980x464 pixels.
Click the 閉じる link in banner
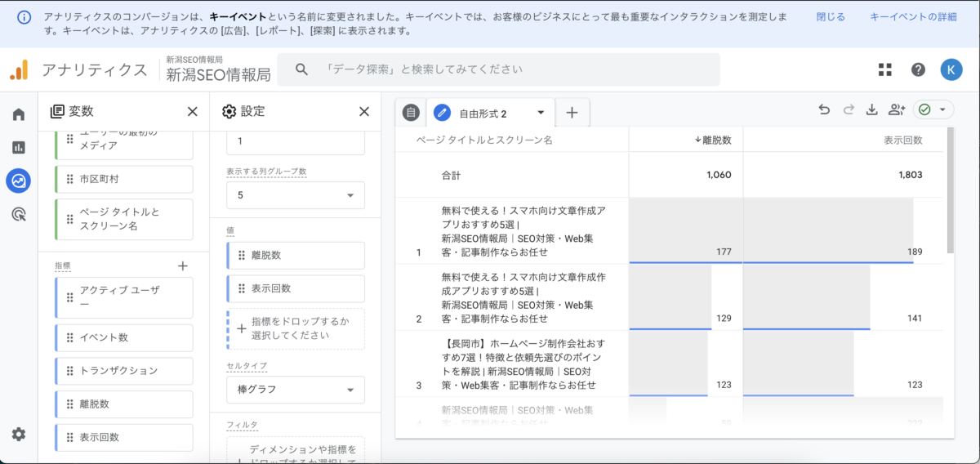pos(831,17)
